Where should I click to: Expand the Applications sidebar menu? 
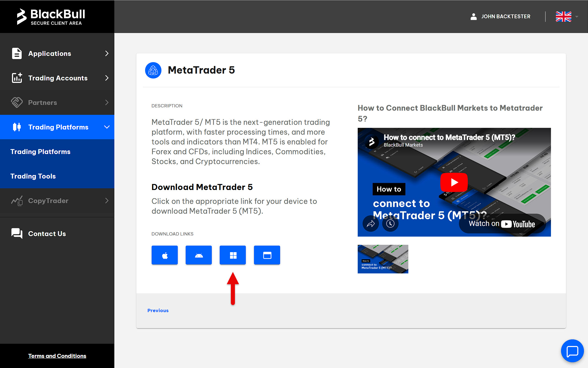57,53
